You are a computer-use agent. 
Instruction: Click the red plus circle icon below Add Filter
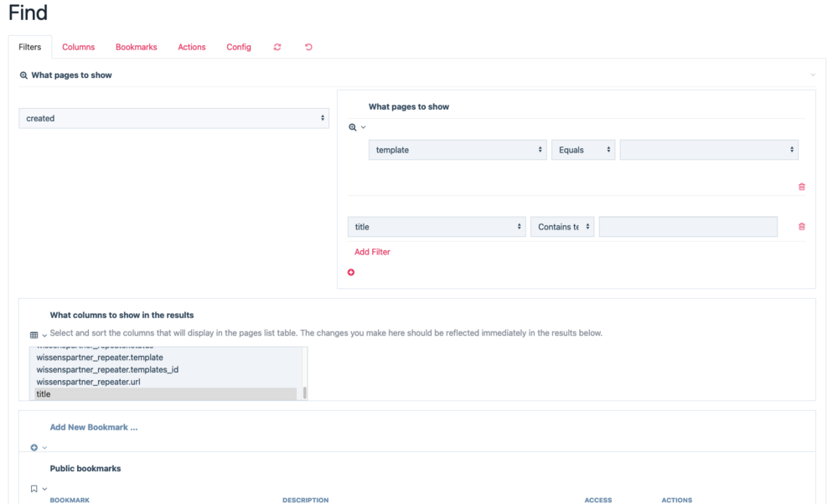(x=351, y=272)
